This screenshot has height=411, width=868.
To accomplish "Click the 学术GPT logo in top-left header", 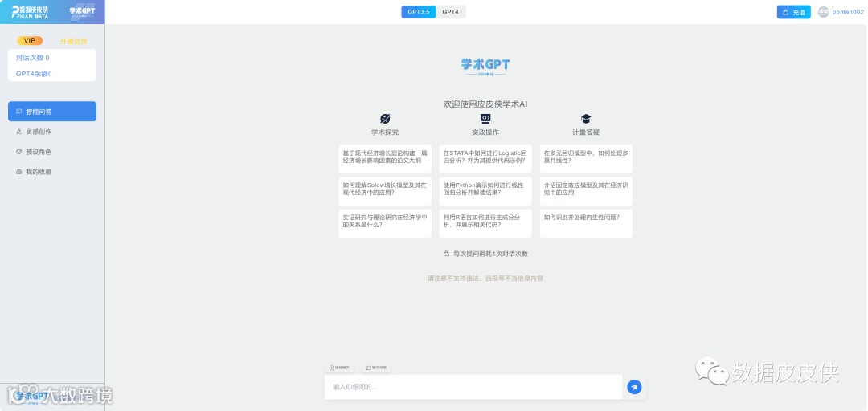I will coord(82,12).
